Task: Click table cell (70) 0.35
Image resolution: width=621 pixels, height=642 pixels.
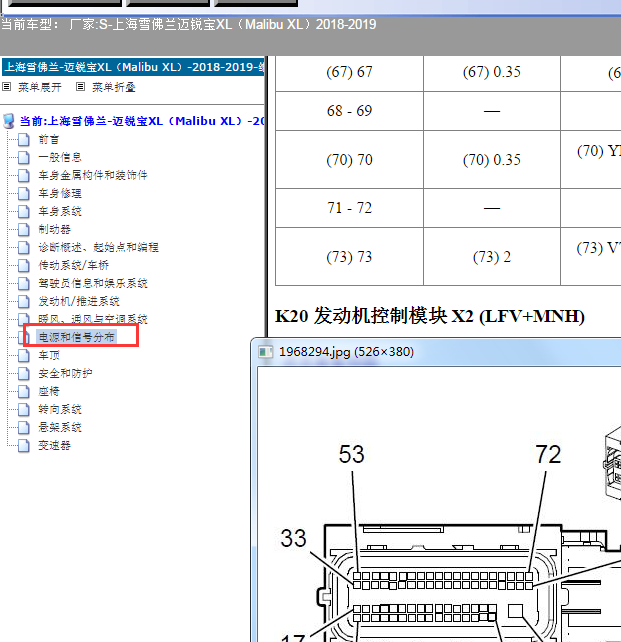Action: (492, 160)
